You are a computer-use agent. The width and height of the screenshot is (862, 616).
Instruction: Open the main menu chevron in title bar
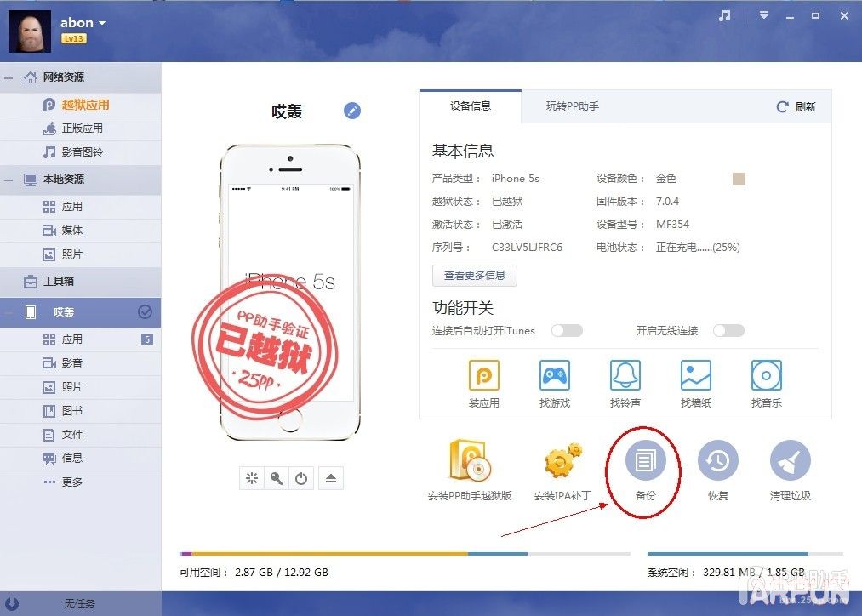pos(763,15)
